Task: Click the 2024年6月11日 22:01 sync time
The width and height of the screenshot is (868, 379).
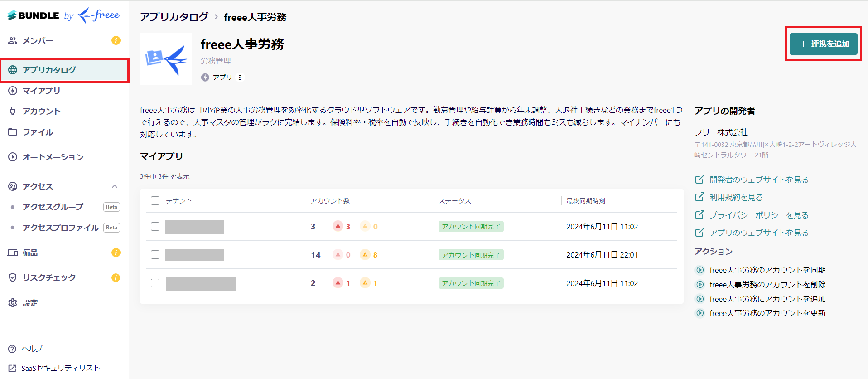Action: [x=602, y=255]
